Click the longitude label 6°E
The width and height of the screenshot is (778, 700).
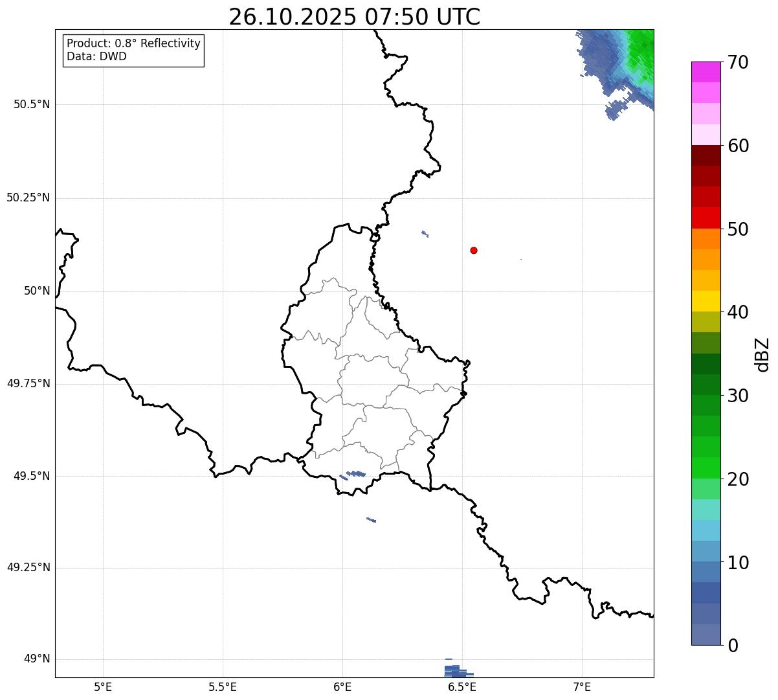pyautogui.click(x=342, y=686)
